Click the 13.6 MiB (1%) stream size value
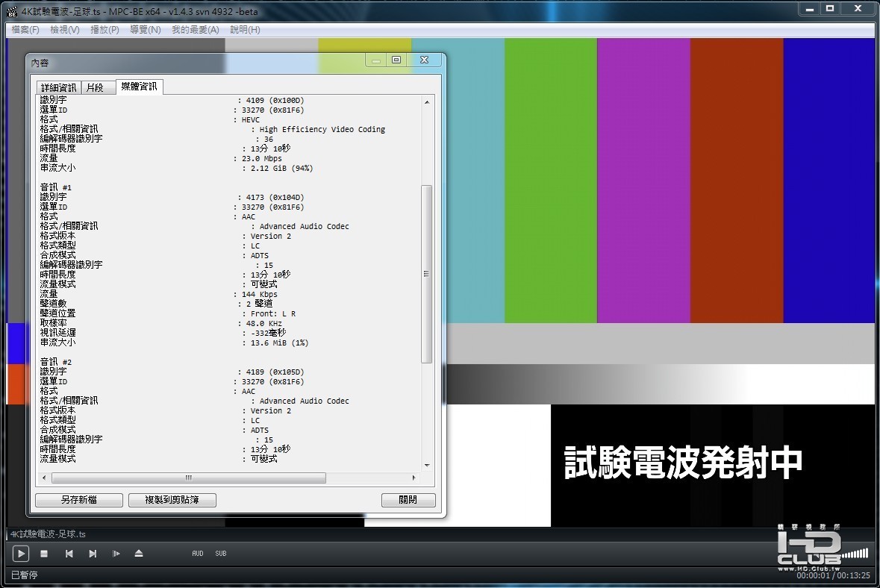The image size is (880, 588). click(x=279, y=343)
